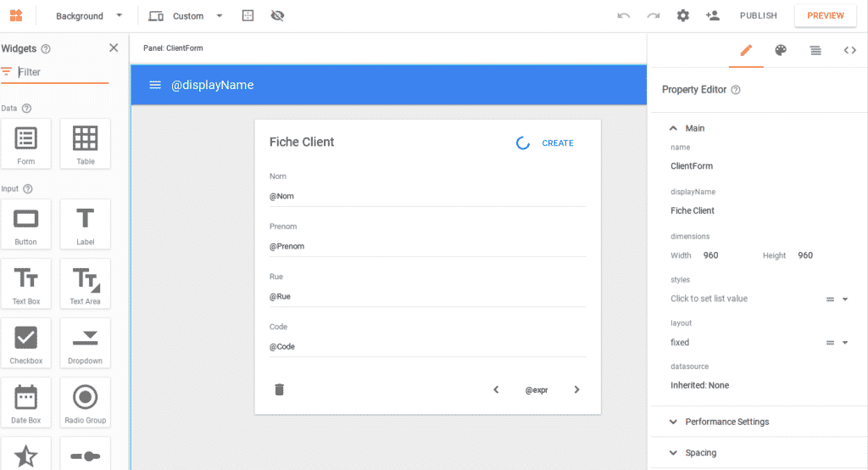Click the PUBLISH button
This screenshot has height=470, width=868.
[x=759, y=15]
